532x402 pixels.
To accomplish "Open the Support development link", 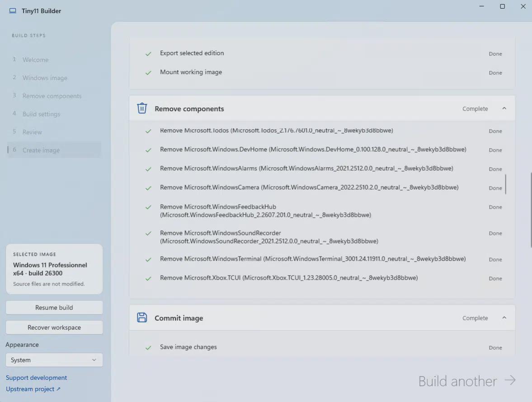I will click(x=36, y=378).
